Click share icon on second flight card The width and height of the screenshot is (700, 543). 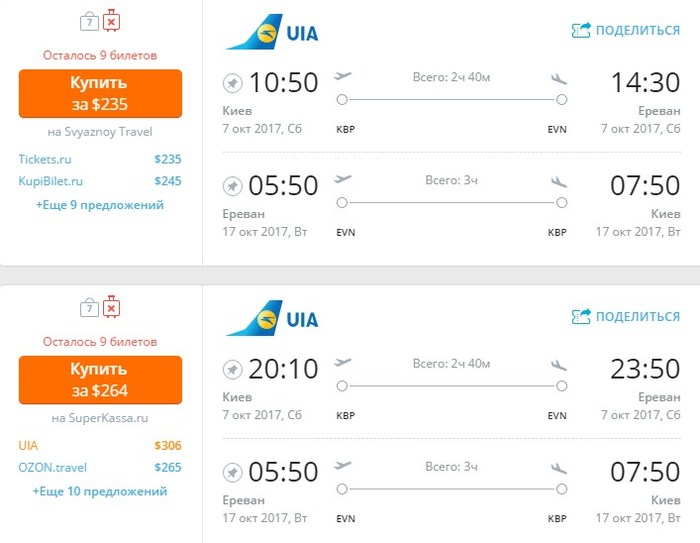point(581,317)
